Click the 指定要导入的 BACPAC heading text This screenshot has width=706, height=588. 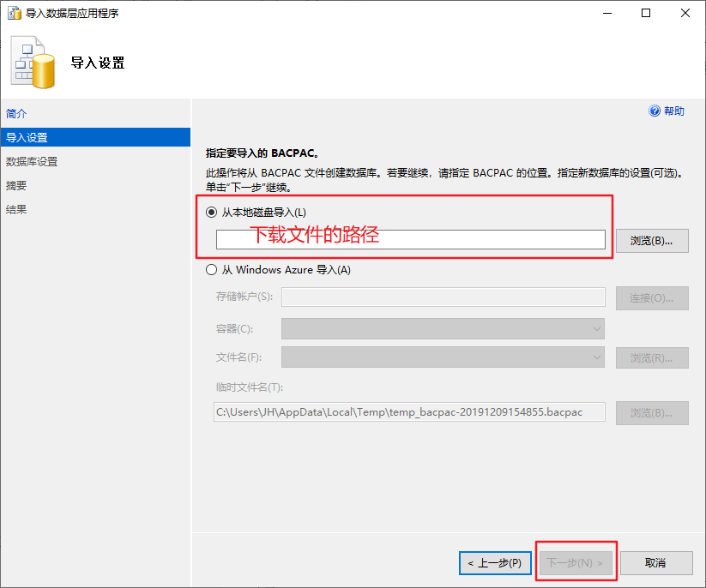(262, 153)
